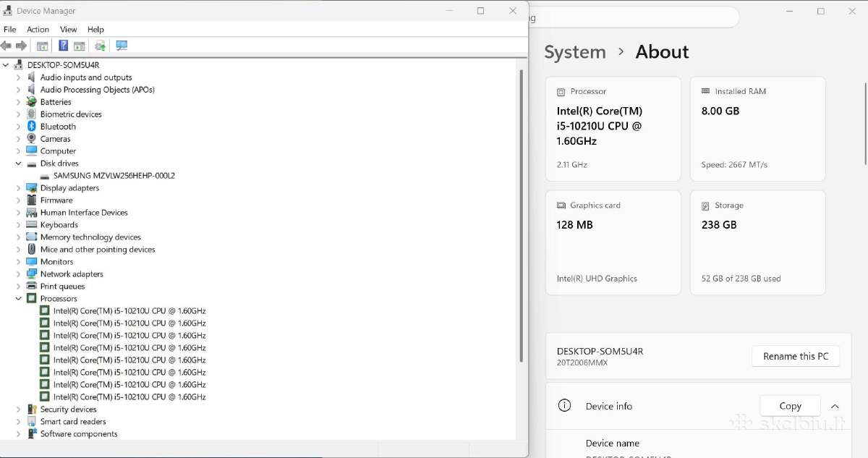Open the File menu

tap(10, 30)
